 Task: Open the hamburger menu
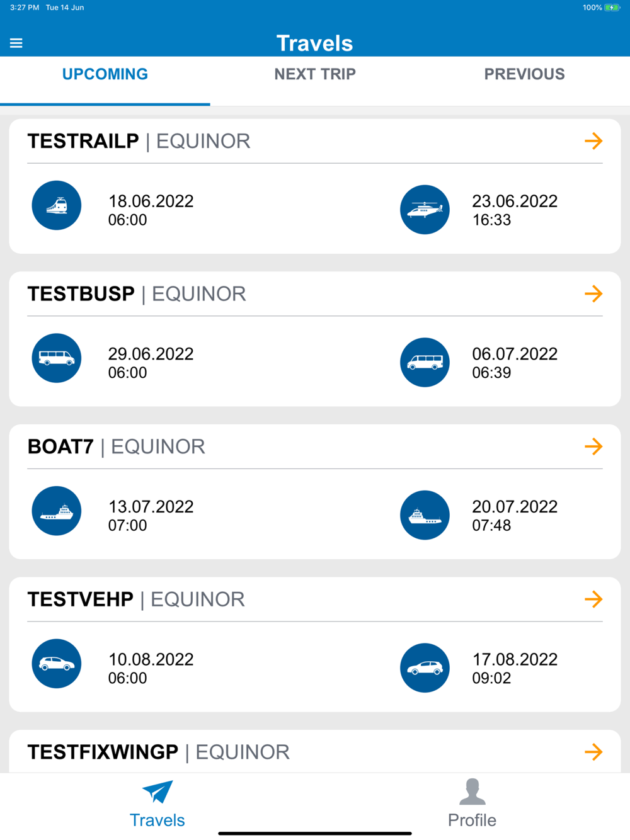(16, 43)
